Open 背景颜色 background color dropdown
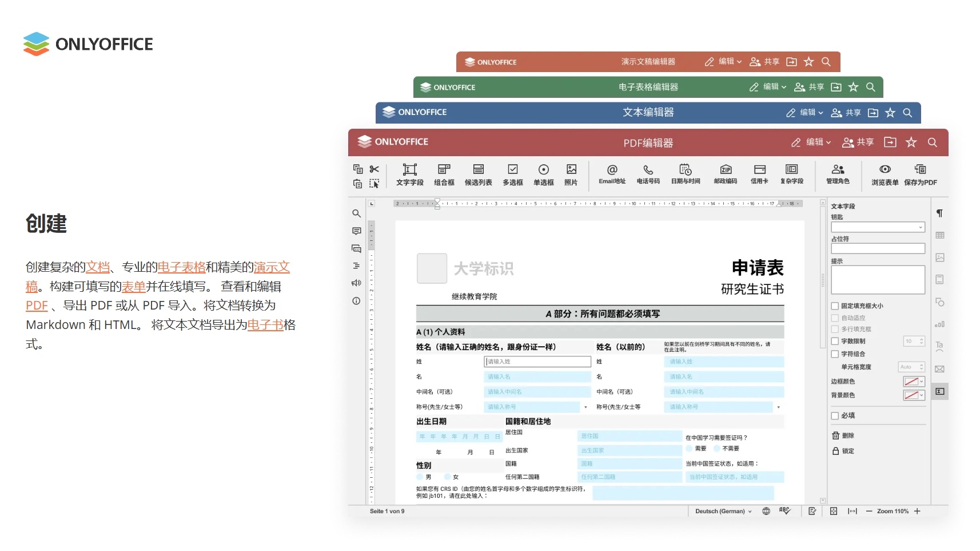 (914, 395)
